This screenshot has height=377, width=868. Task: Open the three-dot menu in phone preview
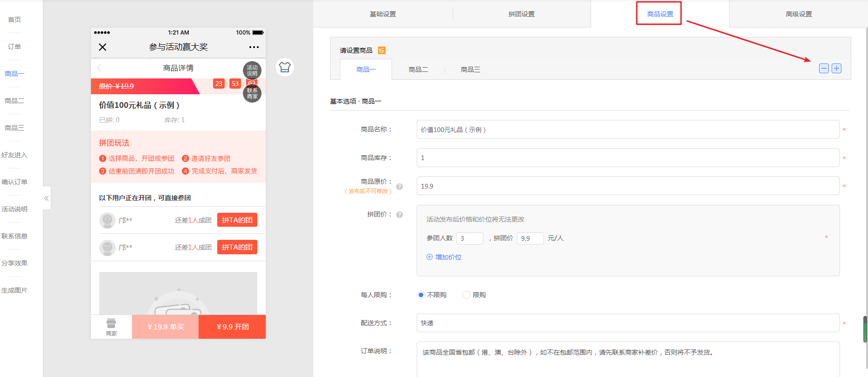tap(254, 47)
